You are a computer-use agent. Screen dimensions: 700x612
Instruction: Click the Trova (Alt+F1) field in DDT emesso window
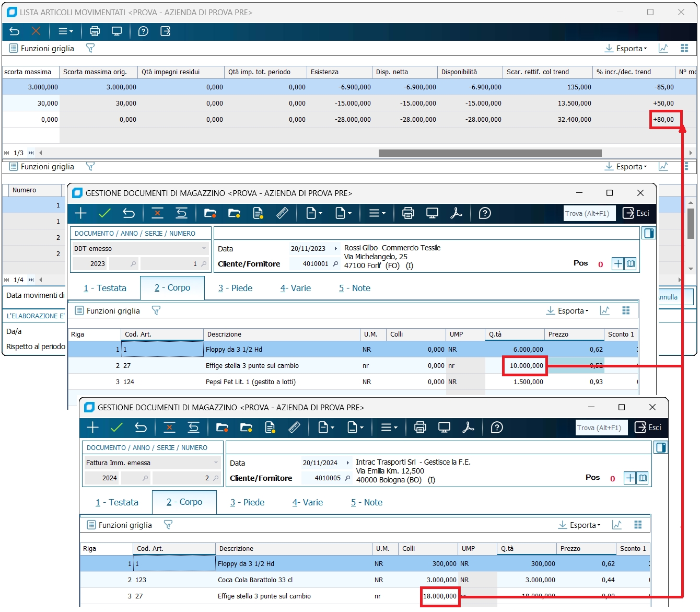[590, 213]
